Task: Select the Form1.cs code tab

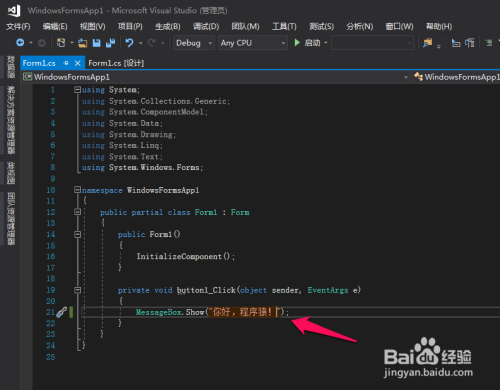Action: [39, 63]
